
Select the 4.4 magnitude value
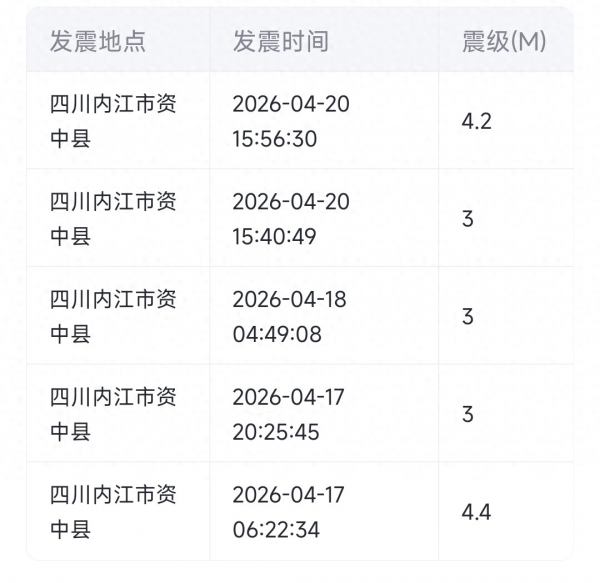[477, 512]
